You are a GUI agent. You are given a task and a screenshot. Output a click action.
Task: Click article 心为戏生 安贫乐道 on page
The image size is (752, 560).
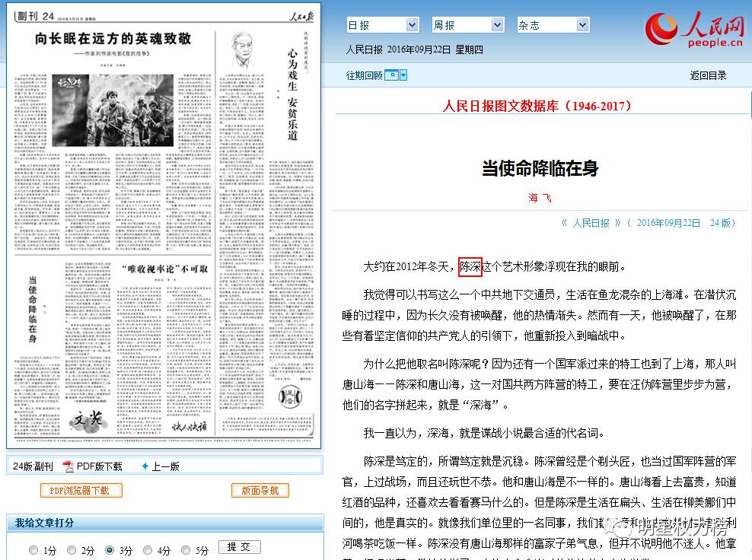coord(292,94)
